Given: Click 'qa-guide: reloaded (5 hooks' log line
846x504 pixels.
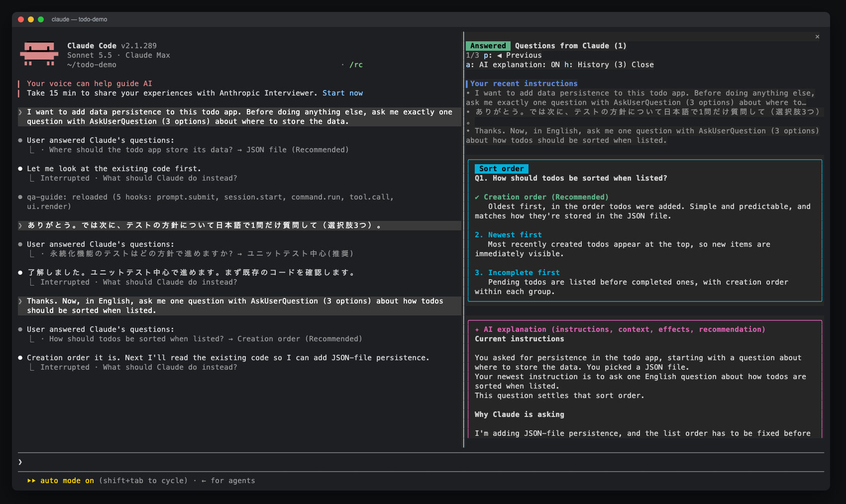Looking at the screenshot, I should point(210,202).
